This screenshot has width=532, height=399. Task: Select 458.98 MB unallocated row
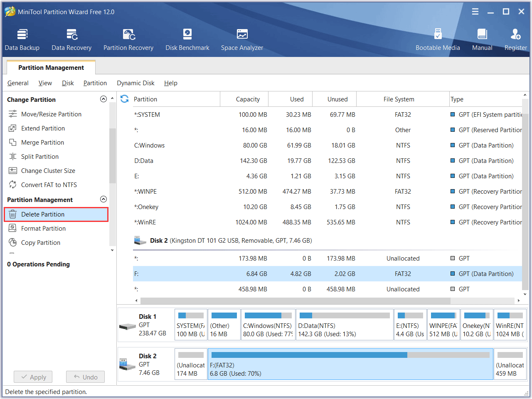[328, 289]
